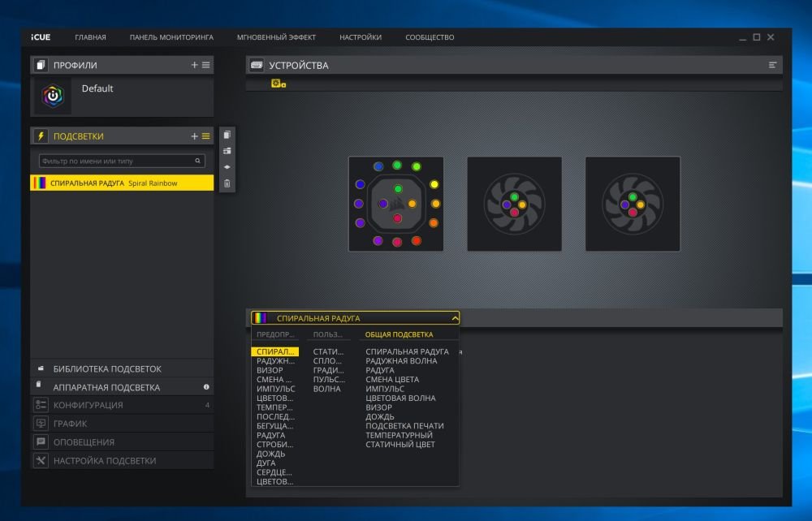The width and height of the screenshot is (812, 521).
Task: Choose СМЕНА ... preset effect
Action: 274,380
